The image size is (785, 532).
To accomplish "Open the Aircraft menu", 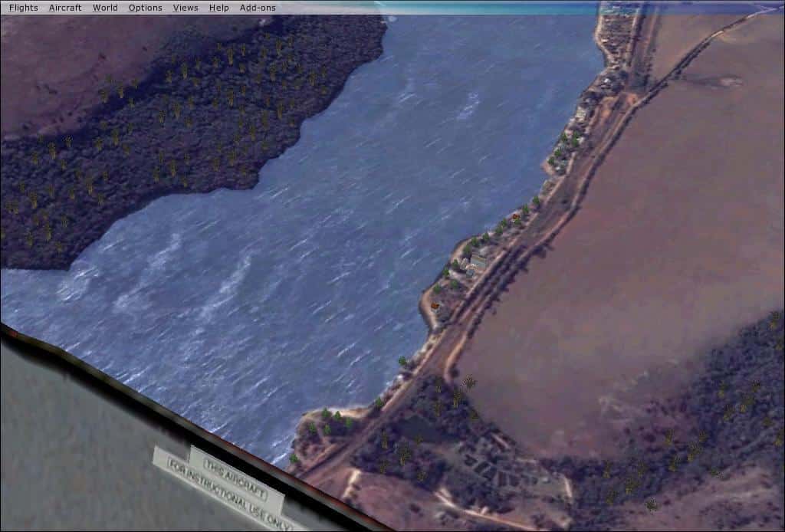I will coord(65,8).
